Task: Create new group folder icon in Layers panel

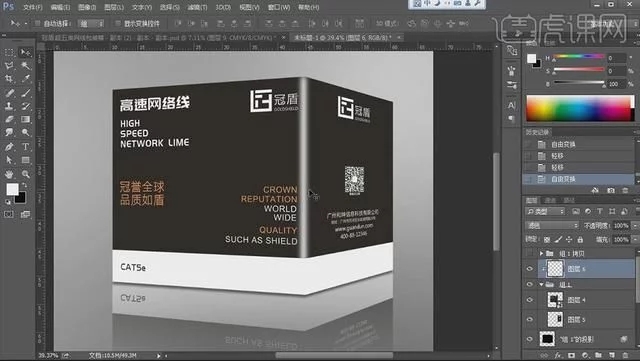Action: 598,355
